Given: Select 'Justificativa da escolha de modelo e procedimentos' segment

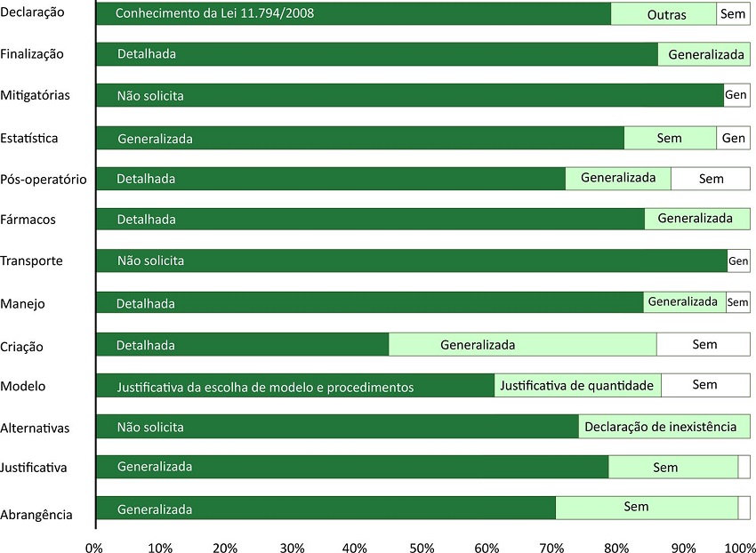Looking at the screenshot, I should [x=294, y=386].
